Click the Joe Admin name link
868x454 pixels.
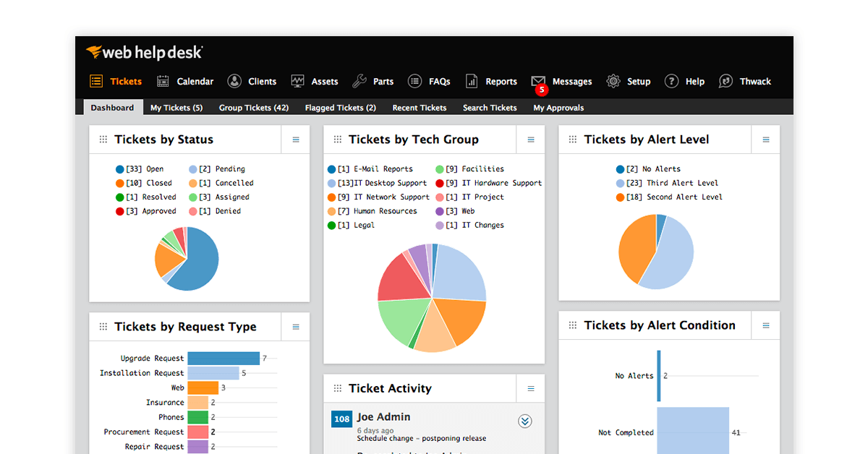tap(383, 417)
